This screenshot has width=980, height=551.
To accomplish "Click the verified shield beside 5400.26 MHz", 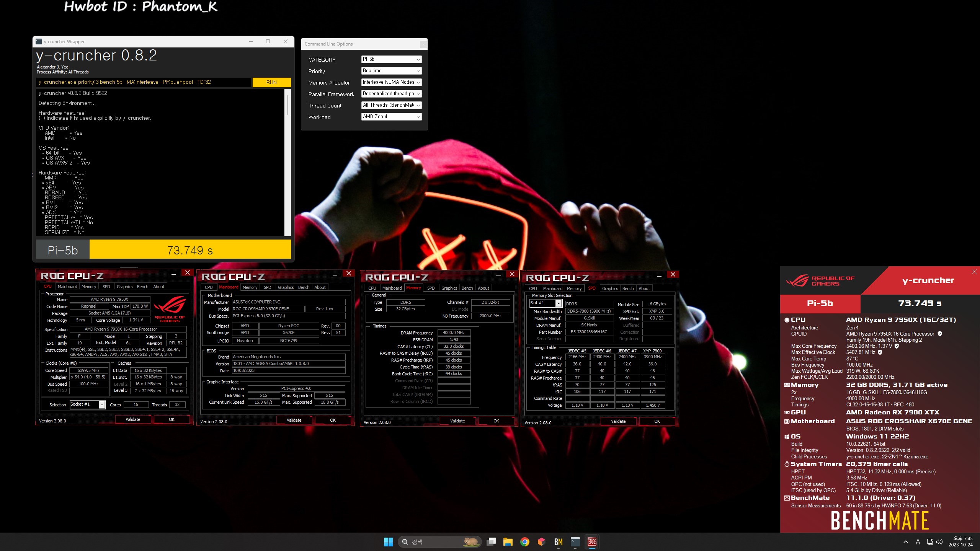I will coord(897,346).
